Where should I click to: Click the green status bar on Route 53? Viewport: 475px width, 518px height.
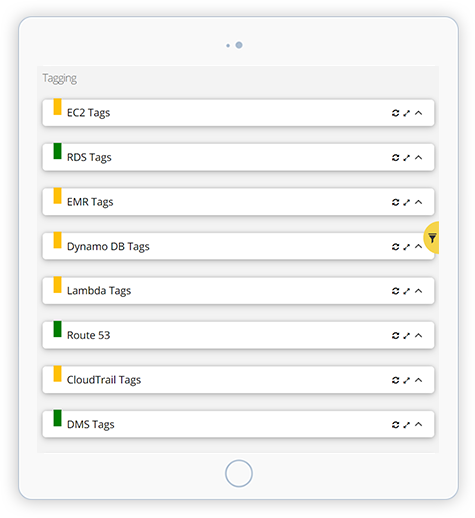point(57,329)
